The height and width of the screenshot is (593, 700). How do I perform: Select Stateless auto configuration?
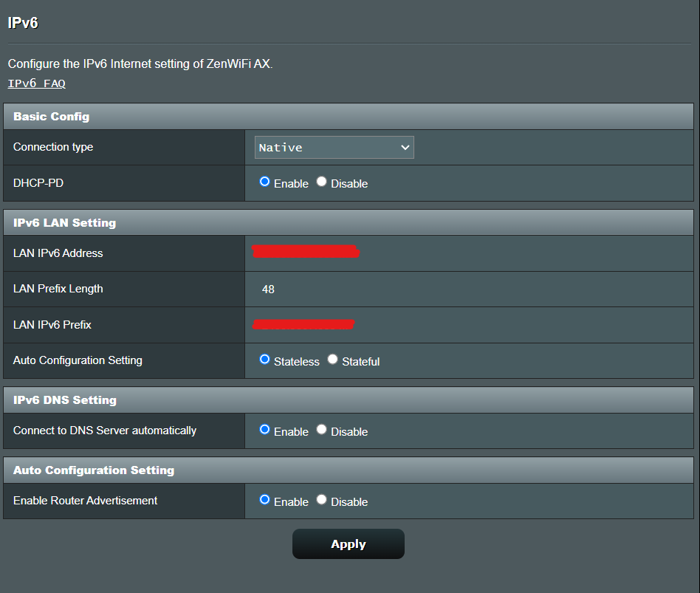pos(264,360)
